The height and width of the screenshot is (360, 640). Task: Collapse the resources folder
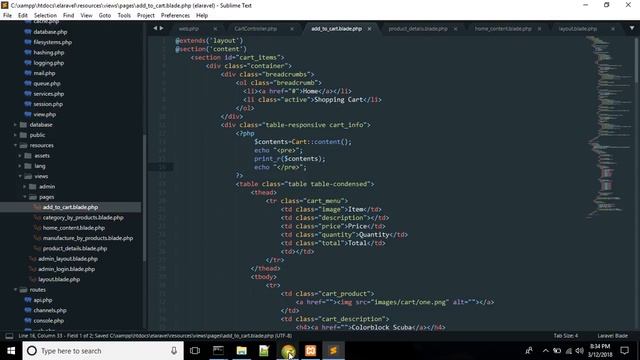[16, 145]
